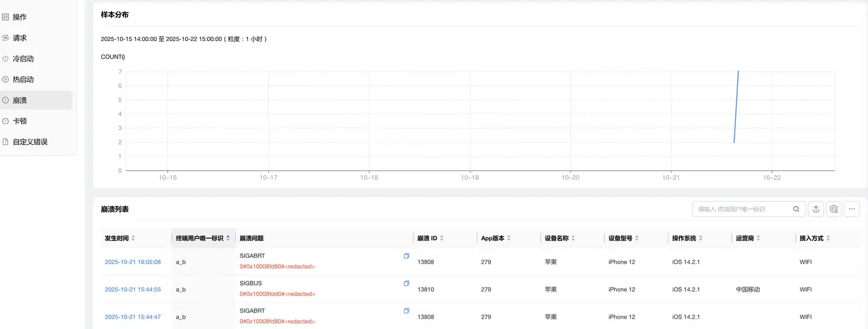Copy the 16:05:08 SIGABRT crash issue
The height and width of the screenshot is (329, 868).
coord(406,256)
